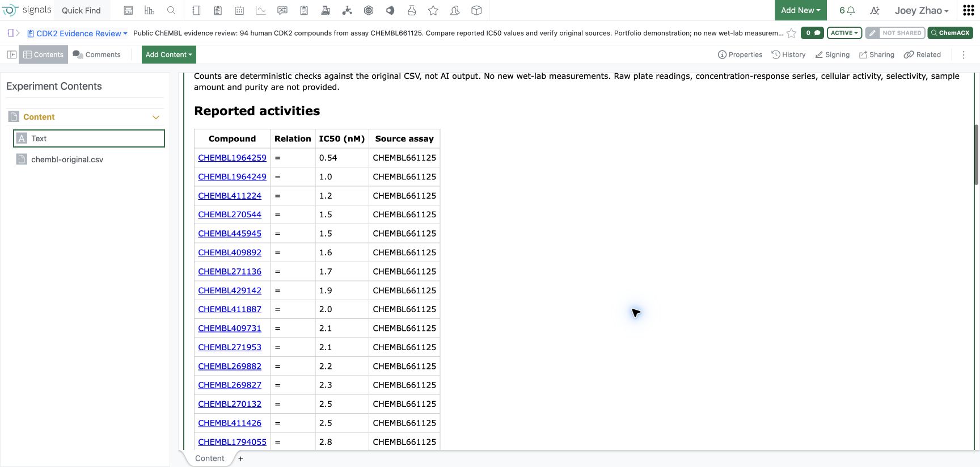Open the nine-dot apps grid
Viewport: 980px width, 467px height.
[x=969, y=10]
